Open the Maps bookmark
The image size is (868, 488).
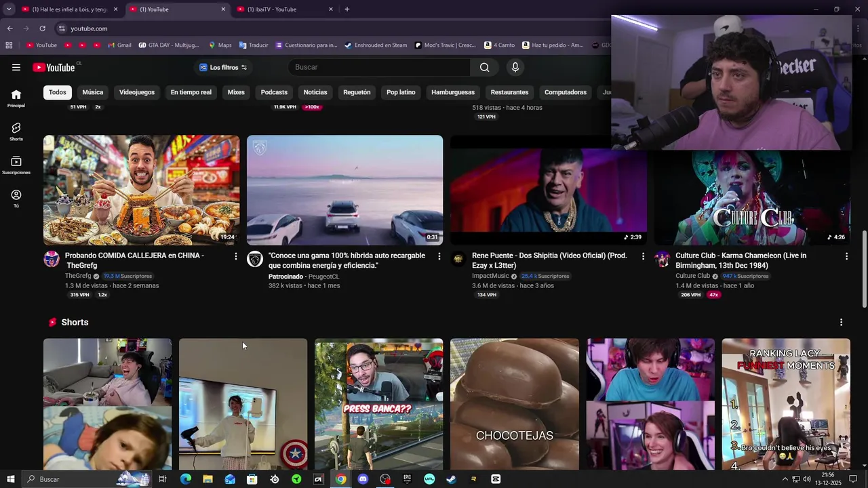coord(220,45)
